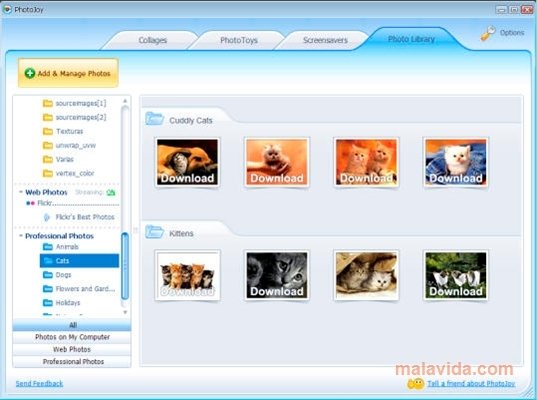
Task: Select the Varias folder
Action: 58,159
